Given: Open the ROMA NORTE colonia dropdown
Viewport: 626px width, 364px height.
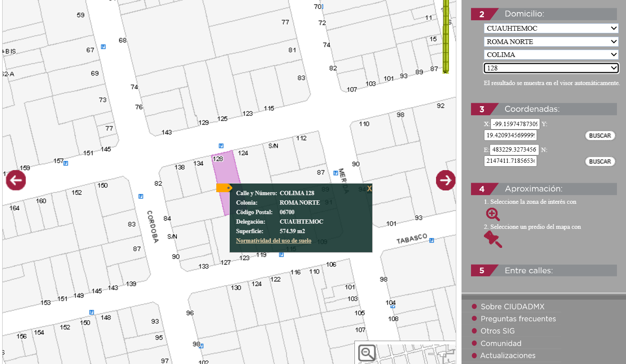Looking at the screenshot, I should (x=551, y=42).
